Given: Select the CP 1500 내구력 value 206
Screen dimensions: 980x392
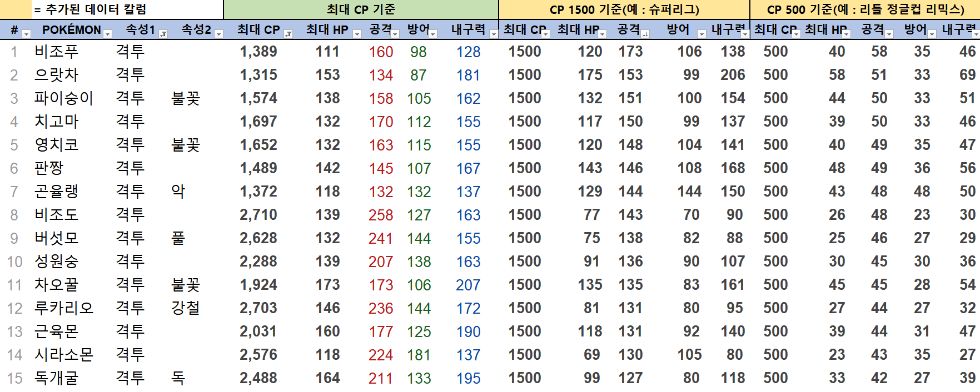Looking at the screenshot, I should pyautogui.click(x=733, y=75).
